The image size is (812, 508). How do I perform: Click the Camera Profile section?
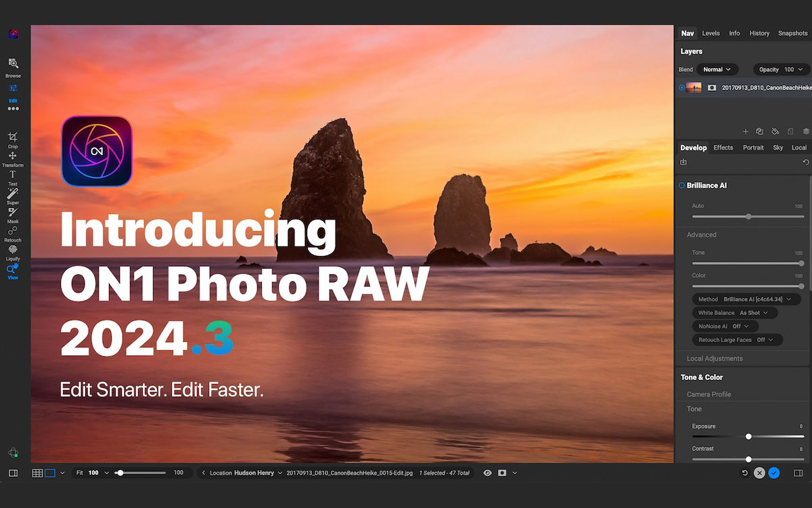coord(709,394)
